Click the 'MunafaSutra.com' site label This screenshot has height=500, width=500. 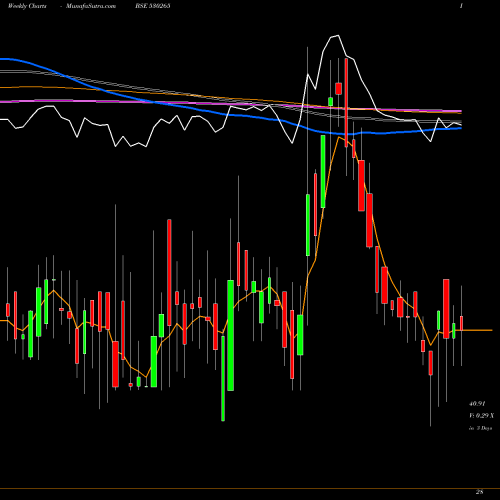coord(91,6)
